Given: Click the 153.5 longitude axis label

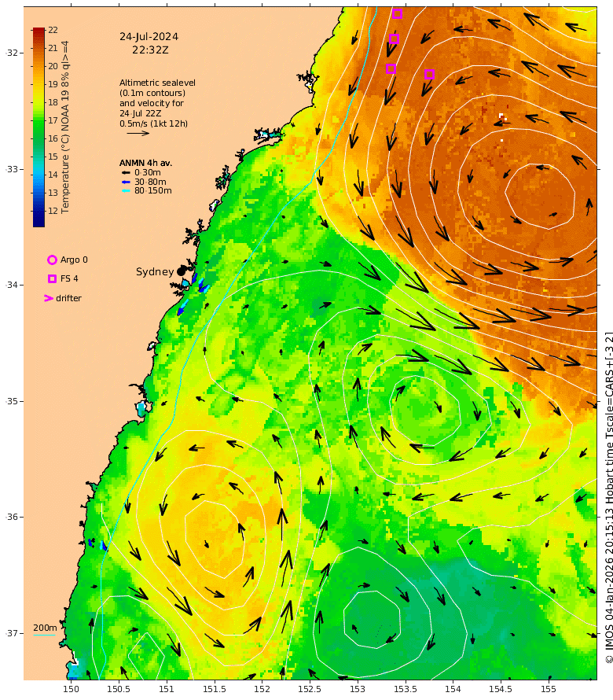Looking at the screenshot, I should click(x=405, y=689).
